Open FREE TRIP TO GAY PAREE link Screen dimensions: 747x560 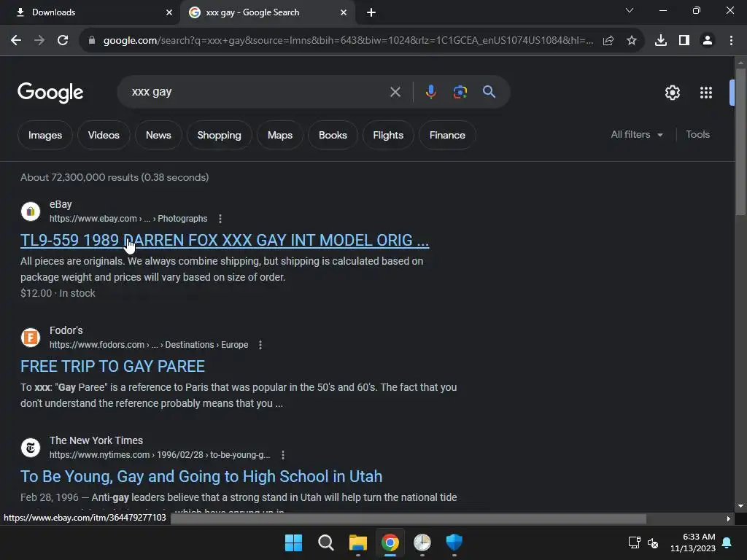pyautogui.click(x=112, y=367)
